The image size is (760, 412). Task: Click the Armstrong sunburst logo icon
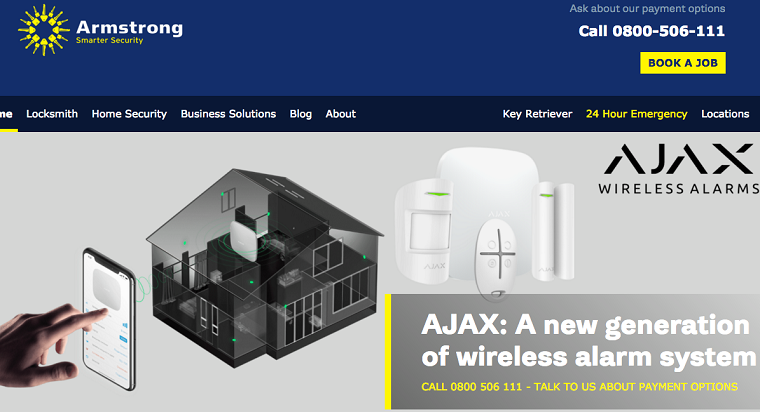point(44,30)
